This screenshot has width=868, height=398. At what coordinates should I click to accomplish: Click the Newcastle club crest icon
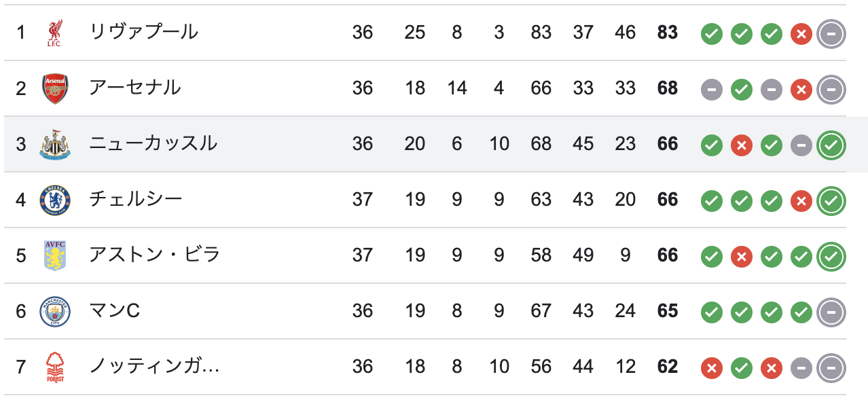tap(55, 144)
